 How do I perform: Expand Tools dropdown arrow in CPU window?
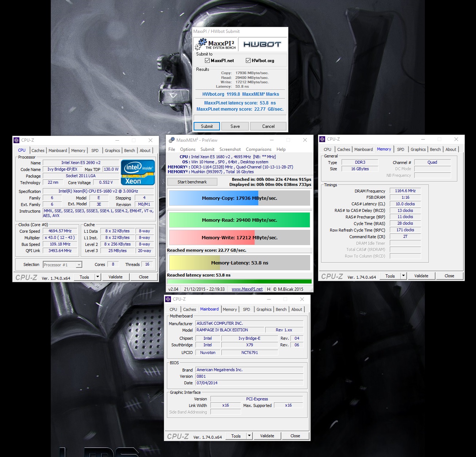point(98,277)
